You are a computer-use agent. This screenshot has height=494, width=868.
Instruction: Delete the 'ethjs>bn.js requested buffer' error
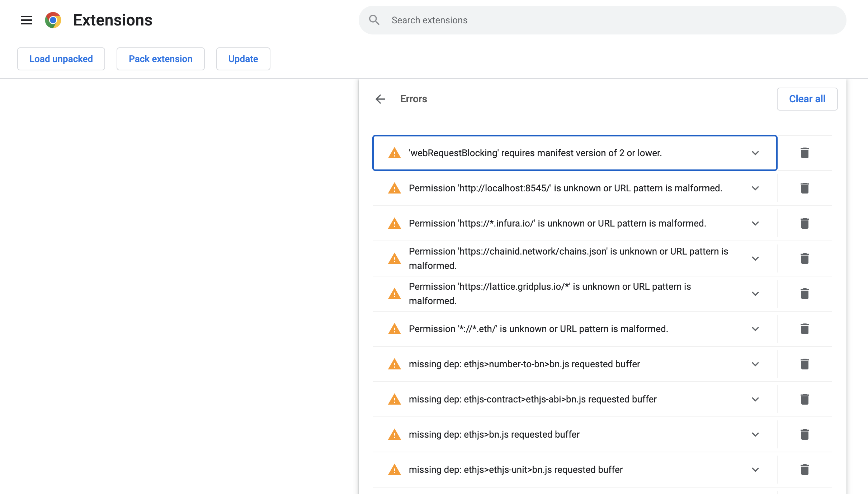(805, 434)
